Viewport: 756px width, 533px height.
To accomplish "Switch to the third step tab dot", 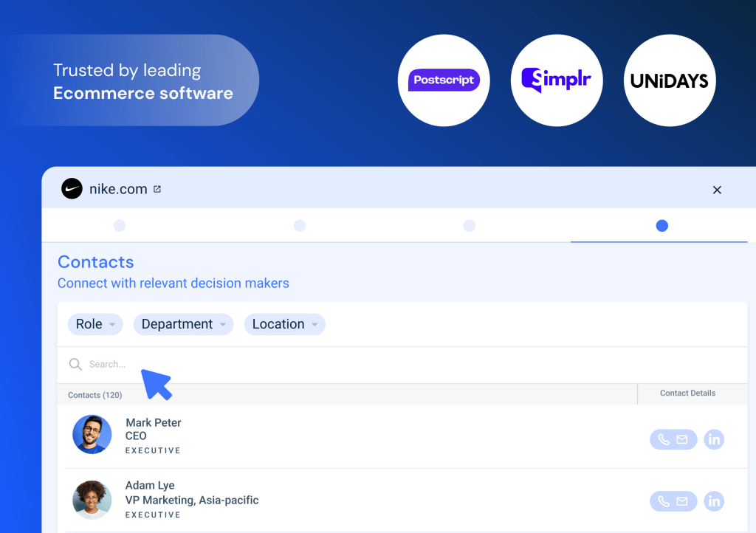I will pyautogui.click(x=469, y=226).
